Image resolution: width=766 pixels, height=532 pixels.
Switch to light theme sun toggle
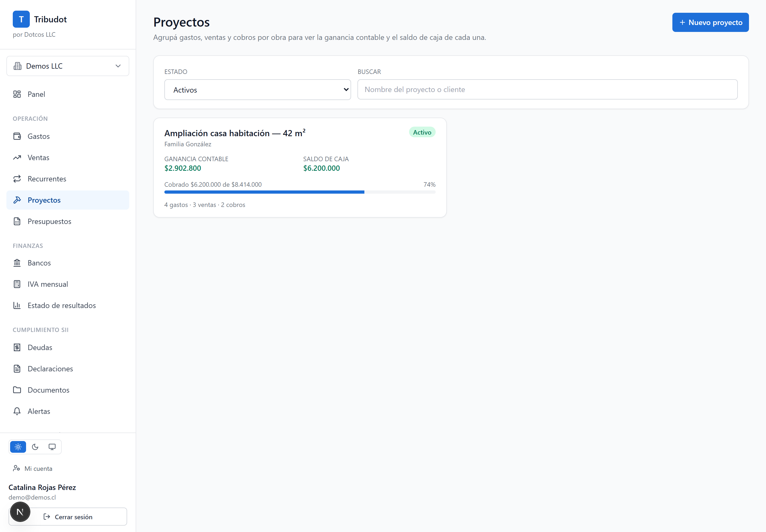click(x=18, y=447)
